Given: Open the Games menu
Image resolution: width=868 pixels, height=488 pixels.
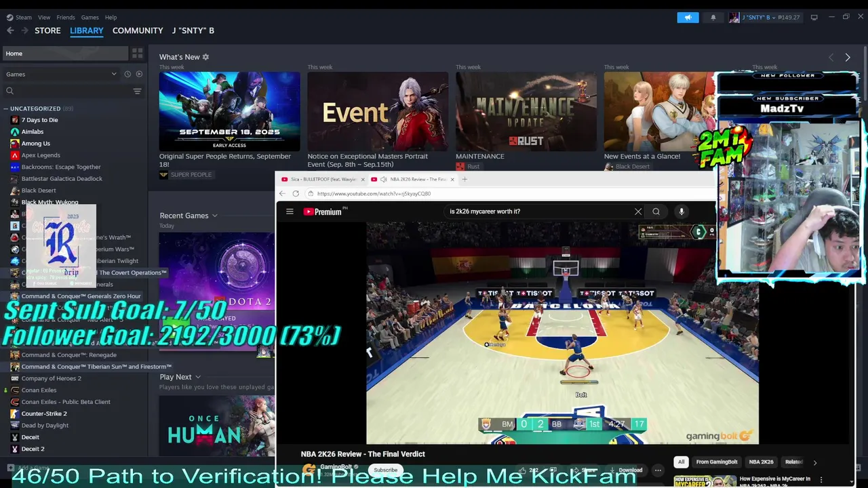Looking at the screenshot, I should coord(90,18).
